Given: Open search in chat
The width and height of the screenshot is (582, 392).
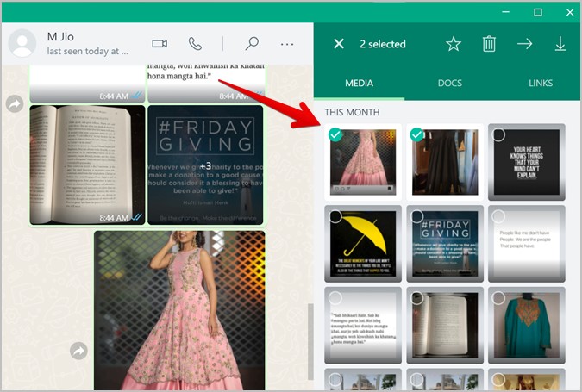Looking at the screenshot, I should pyautogui.click(x=252, y=44).
